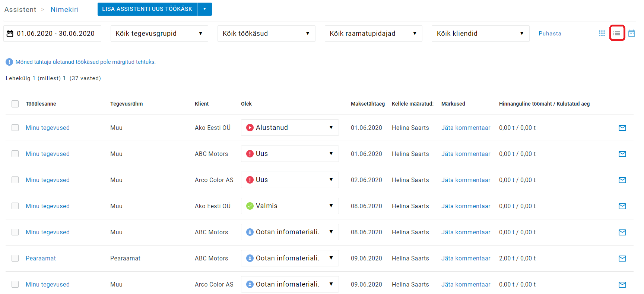Viewport: 644px width, 294px height.
Task: Sort by Klient column header
Action: pyautogui.click(x=202, y=104)
